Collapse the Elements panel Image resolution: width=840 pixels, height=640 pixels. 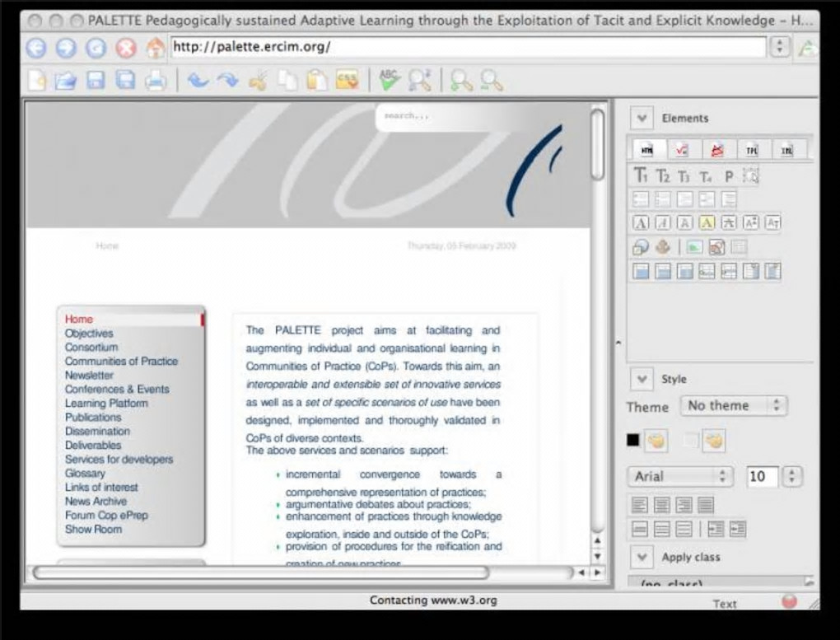[x=642, y=118]
